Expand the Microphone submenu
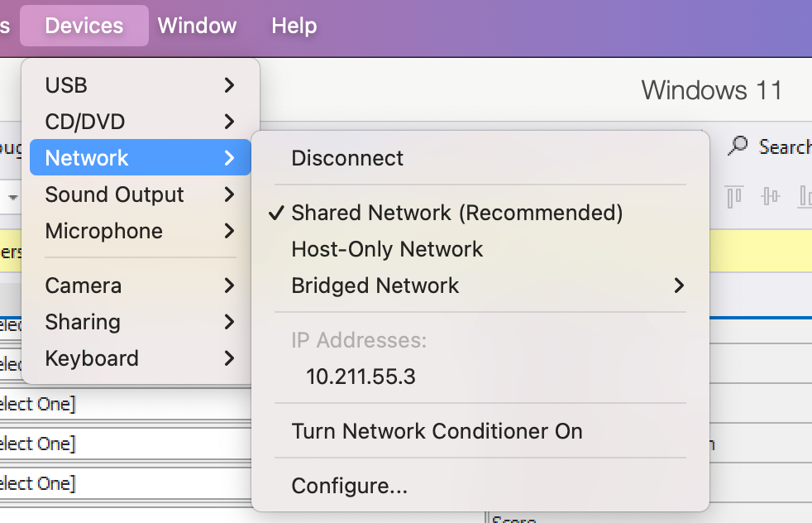This screenshot has height=523, width=812. (141, 231)
